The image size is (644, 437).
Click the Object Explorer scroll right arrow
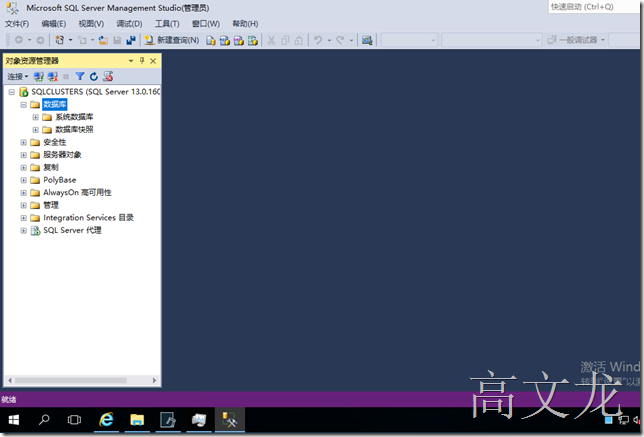154,380
